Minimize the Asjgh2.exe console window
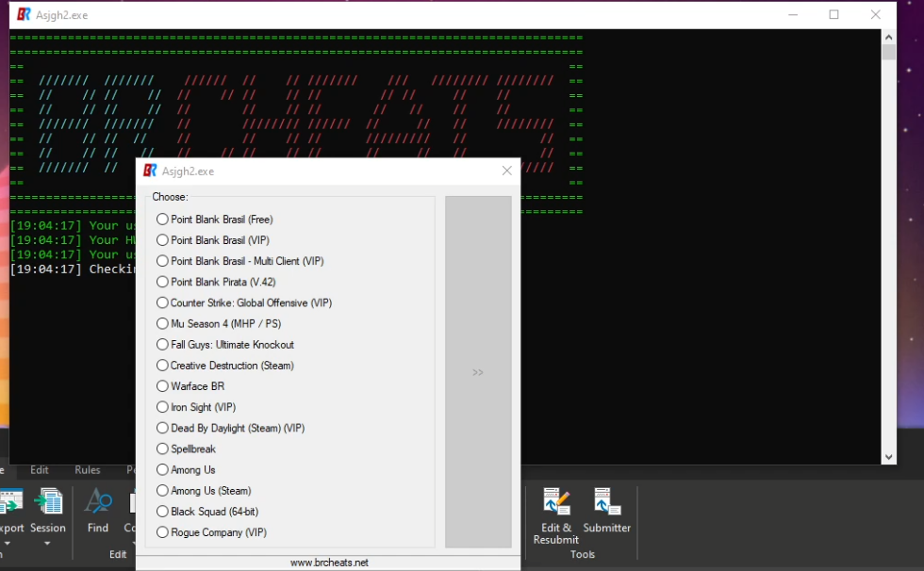The height and width of the screenshot is (571, 924). pyautogui.click(x=793, y=14)
